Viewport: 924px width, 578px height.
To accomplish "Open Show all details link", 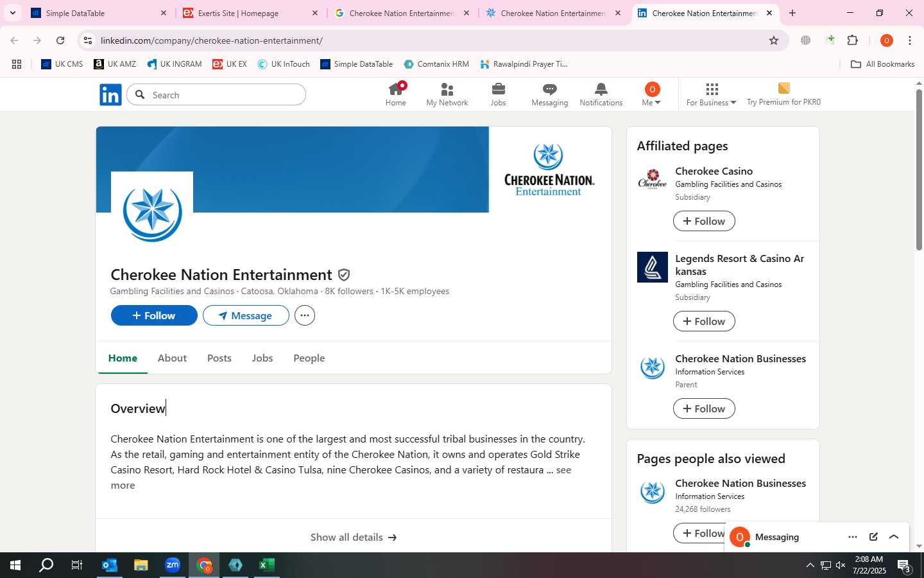I will [x=354, y=537].
